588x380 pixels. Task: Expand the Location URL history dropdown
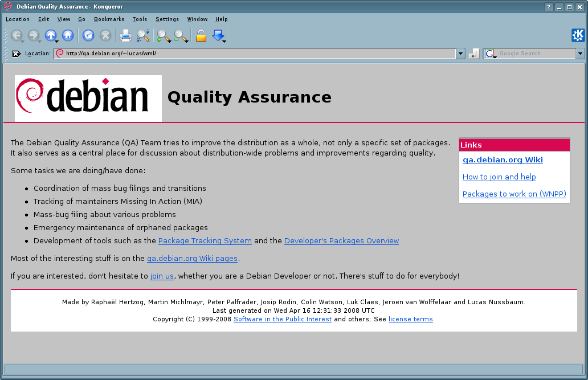[x=461, y=54]
